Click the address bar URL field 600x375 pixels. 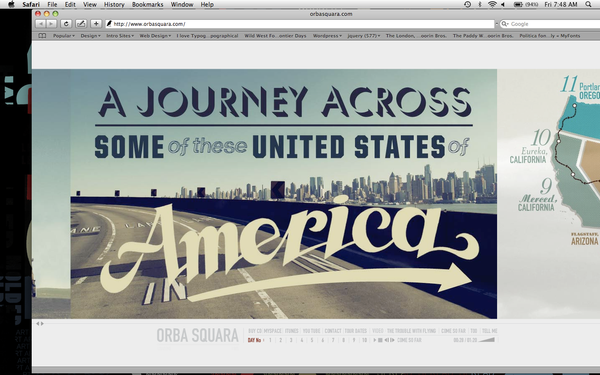tap(300, 24)
